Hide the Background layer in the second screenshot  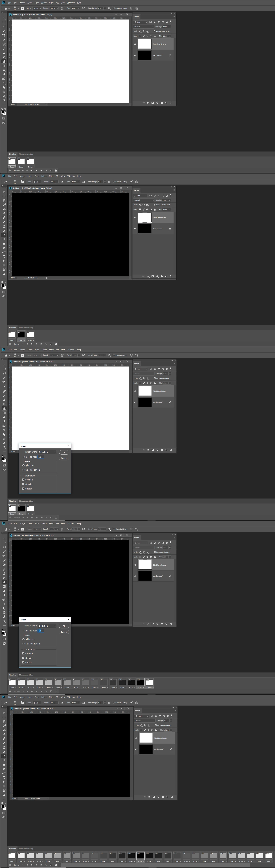135,229
